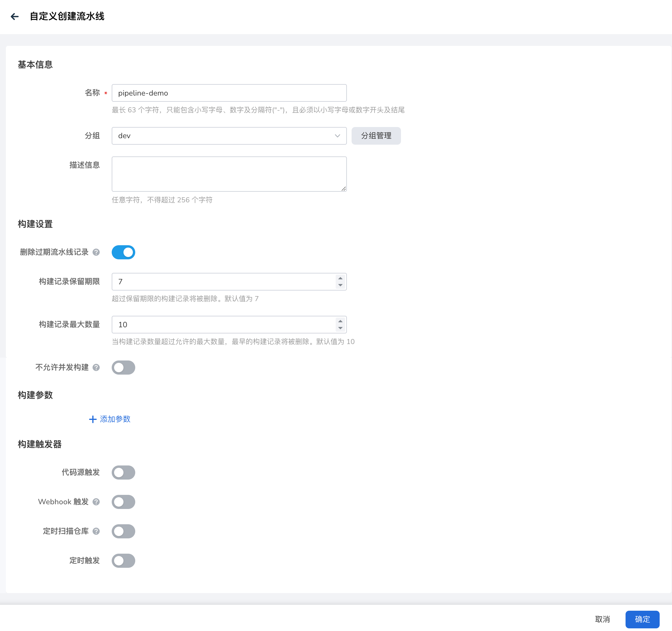Click the 确定 confirm button
672x631 pixels.
[x=642, y=619]
